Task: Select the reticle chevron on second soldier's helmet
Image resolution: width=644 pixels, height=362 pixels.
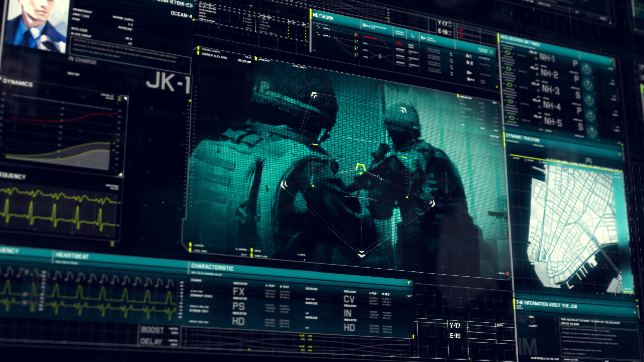Action: point(403,110)
